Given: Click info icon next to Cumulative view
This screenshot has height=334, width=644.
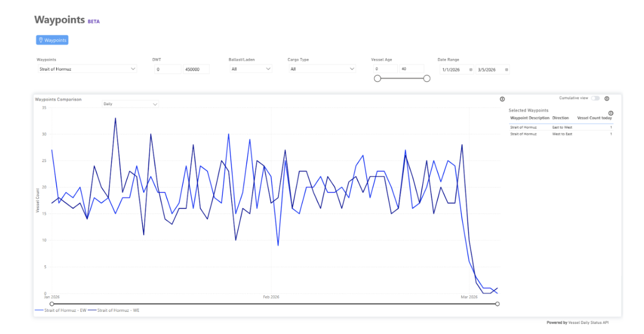Looking at the screenshot, I should 607,98.
